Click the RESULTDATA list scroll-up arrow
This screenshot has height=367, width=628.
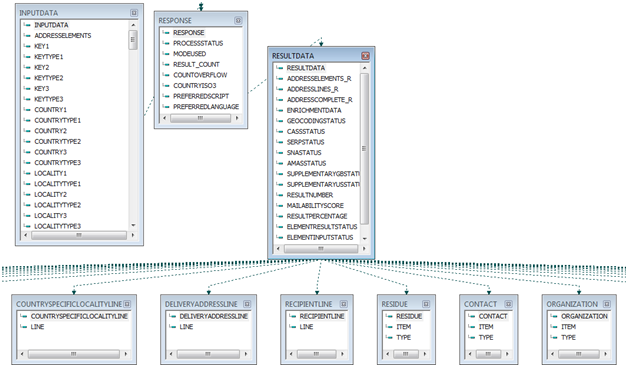(x=364, y=68)
